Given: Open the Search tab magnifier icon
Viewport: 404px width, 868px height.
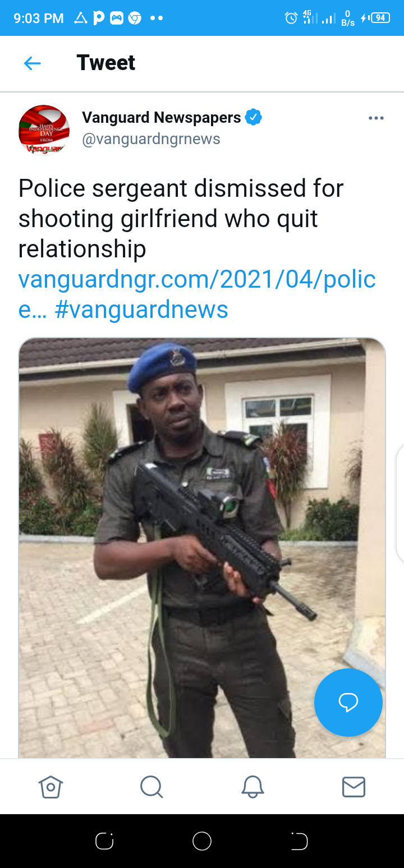Looking at the screenshot, I should tap(151, 786).
